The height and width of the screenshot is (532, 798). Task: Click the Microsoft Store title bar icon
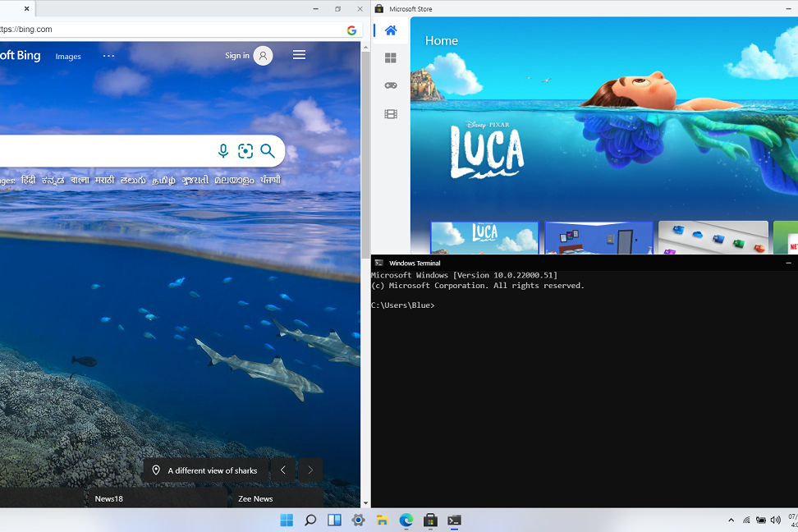(x=379, y=9)
